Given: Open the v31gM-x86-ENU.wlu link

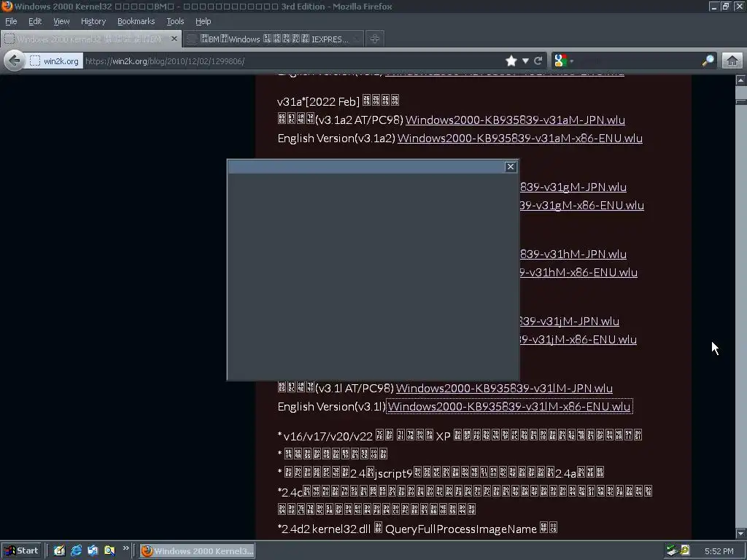Looking at the screenshot, I should tap(581, 206).
